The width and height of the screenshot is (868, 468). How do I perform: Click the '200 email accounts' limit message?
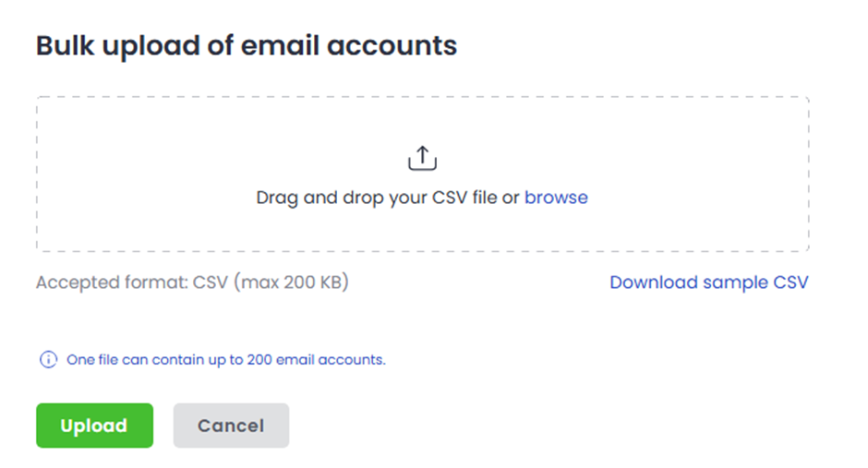pos(314,360)
